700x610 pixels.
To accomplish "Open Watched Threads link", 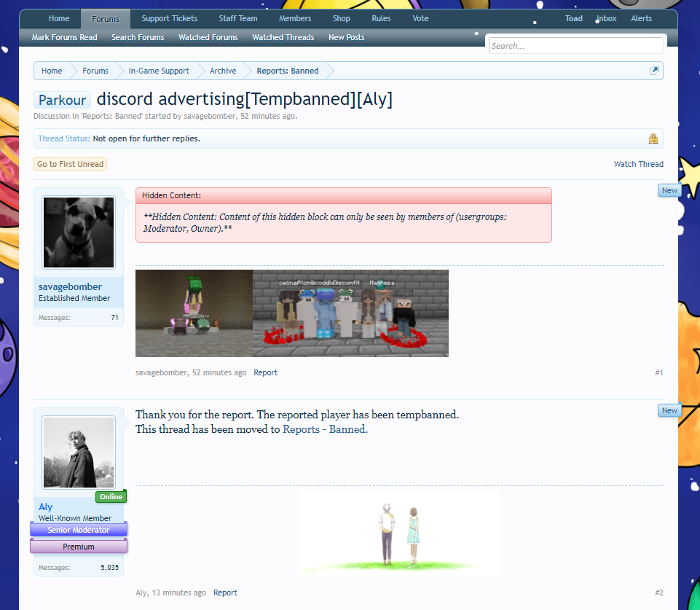I will tap(283, 37).
